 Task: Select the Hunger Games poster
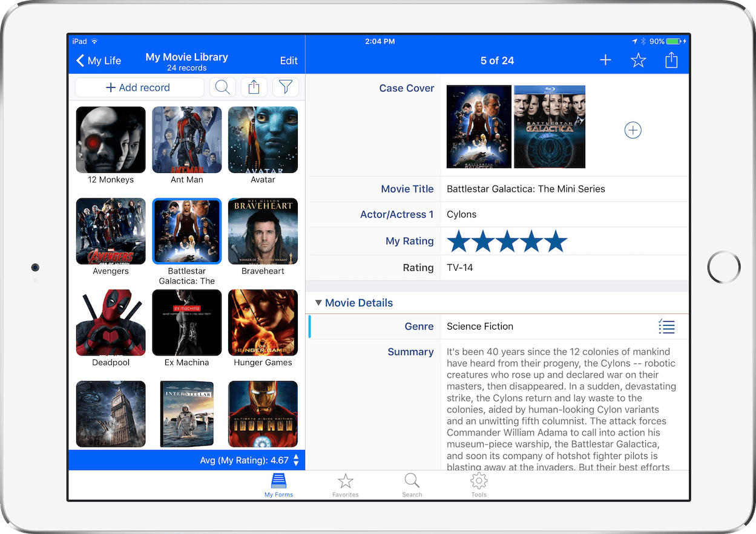click(x=263, y=322)
